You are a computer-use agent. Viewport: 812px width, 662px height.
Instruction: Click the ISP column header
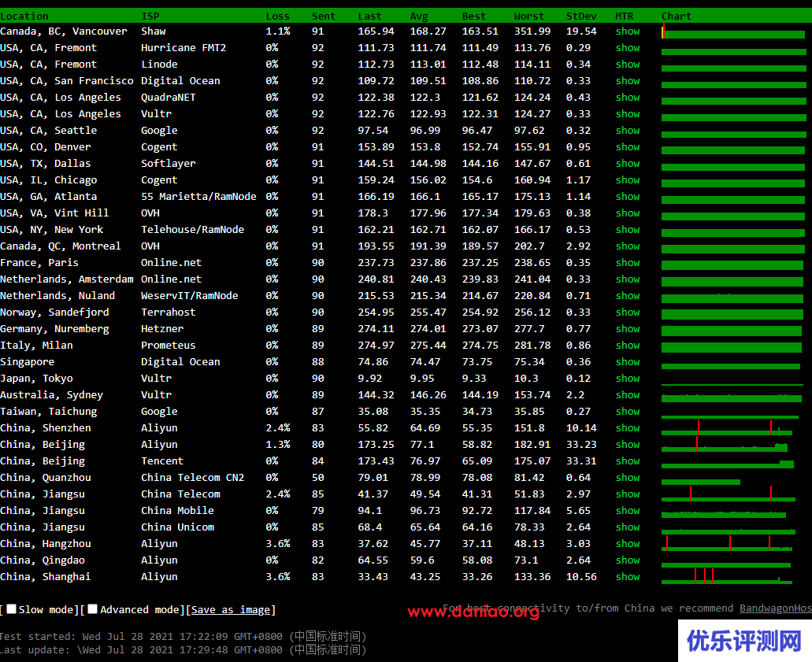[150, 16]
